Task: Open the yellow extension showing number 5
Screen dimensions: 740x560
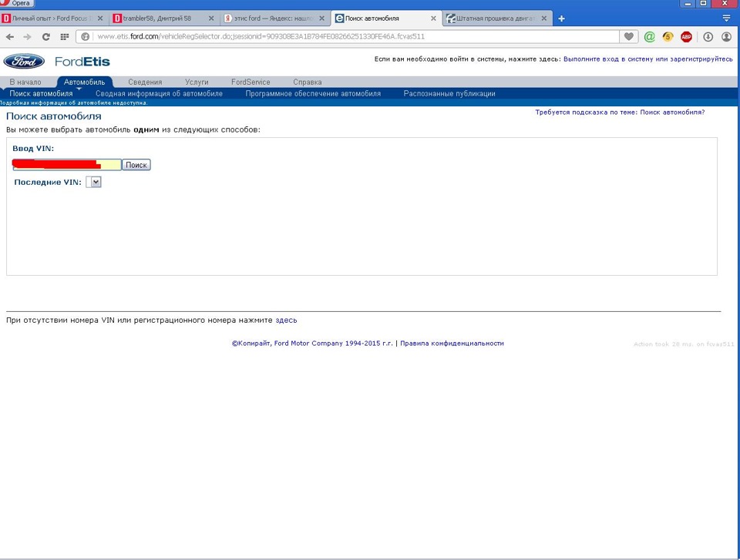Action: (668, 37)
